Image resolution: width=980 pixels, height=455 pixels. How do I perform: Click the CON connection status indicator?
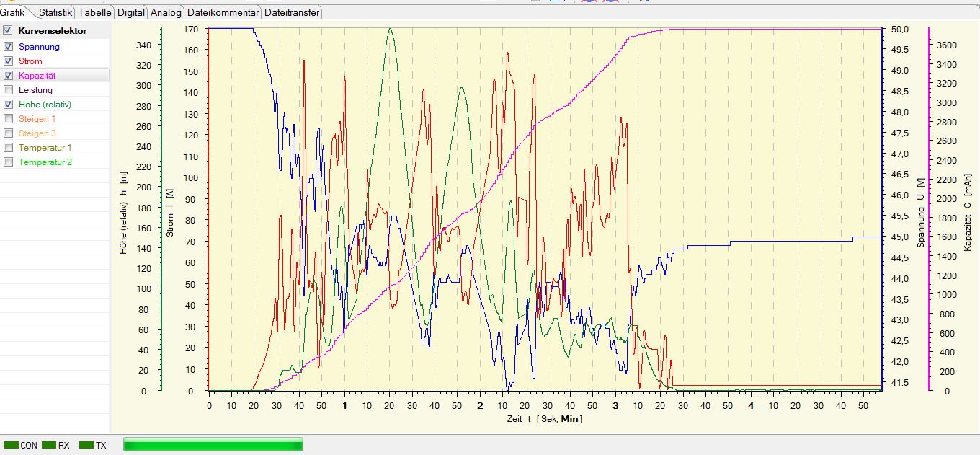point(20,446)
